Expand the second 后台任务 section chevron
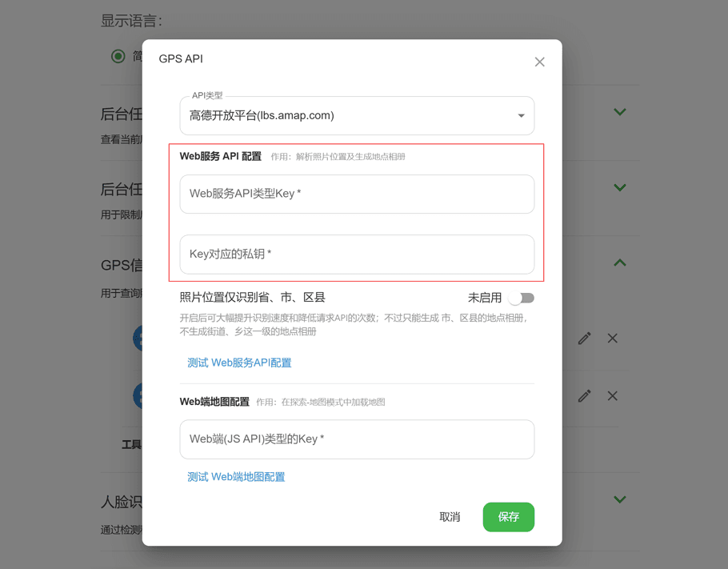Image resolution: width=728 pixels, height=569 pixels. [x=620, y=187]
